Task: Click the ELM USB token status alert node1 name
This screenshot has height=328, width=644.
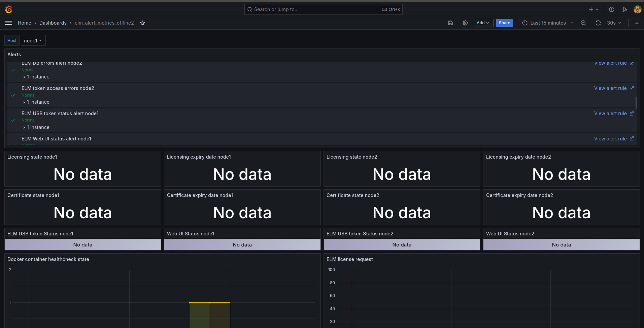Action: 60,113
